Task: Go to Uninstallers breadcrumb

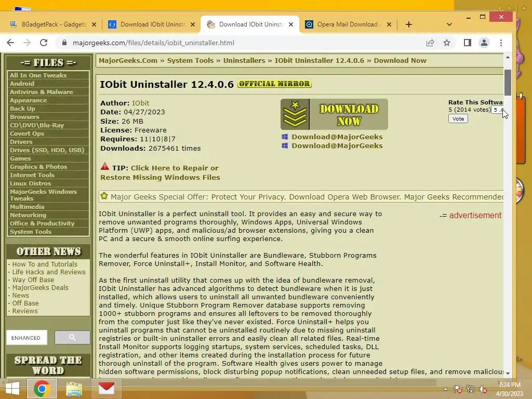Action: [x=244, y=60]
